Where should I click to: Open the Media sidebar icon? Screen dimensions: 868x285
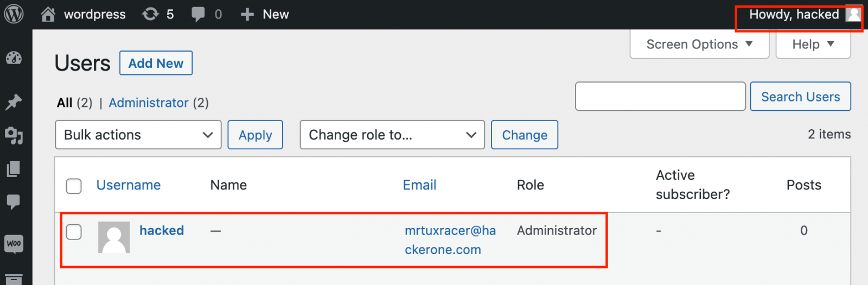(14, 135)
